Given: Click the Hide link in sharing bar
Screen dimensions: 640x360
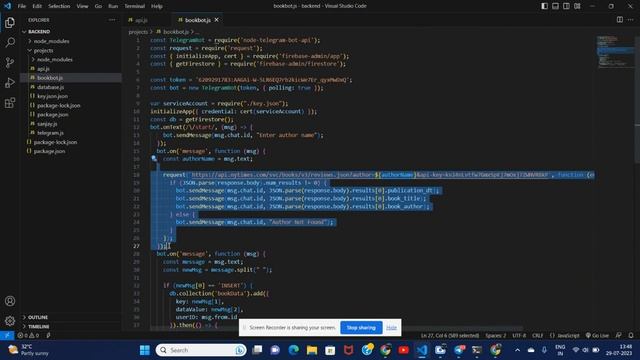Looking at the screenshot, I should 391,327.
